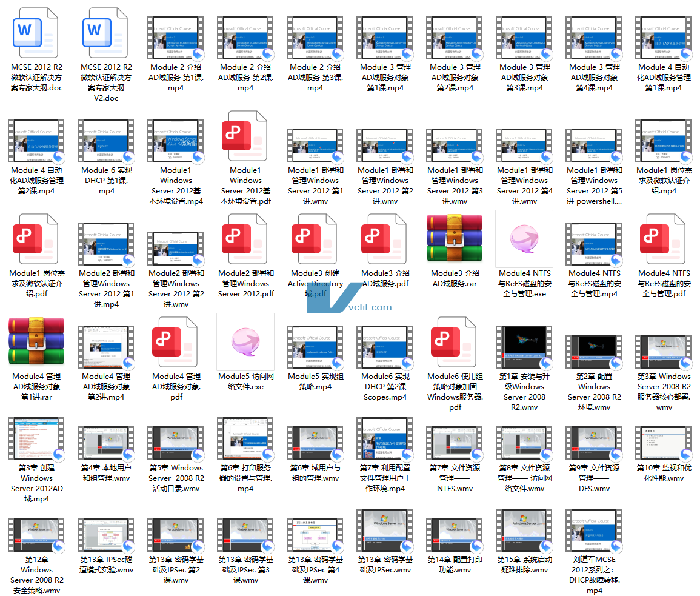The height and width of the screenshot is (596, 700).
Task: Click the file name 'Module 3 管理AD域服务对象 第3课.mp4'
Action: pyautogui.click(x=525, y=77)
